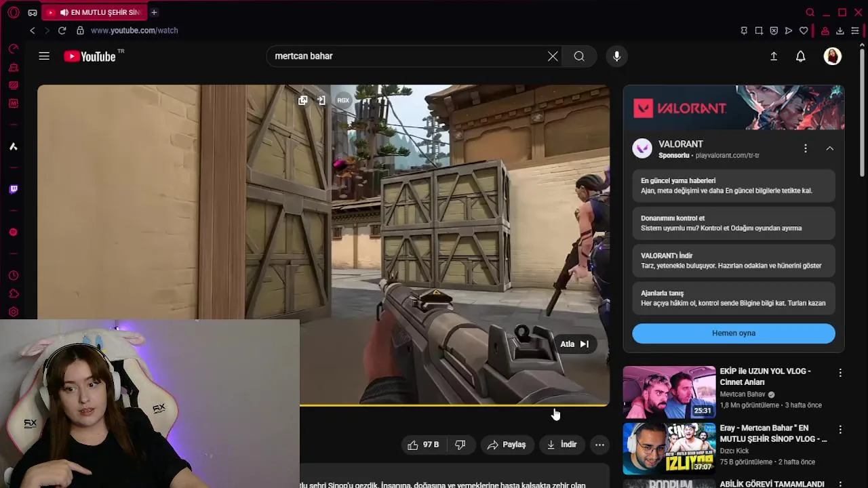Open the VALORANT'ı İndir ad link
Viewport: 868px width, 488px height.
pyautogui.click(x=734, y=260)
